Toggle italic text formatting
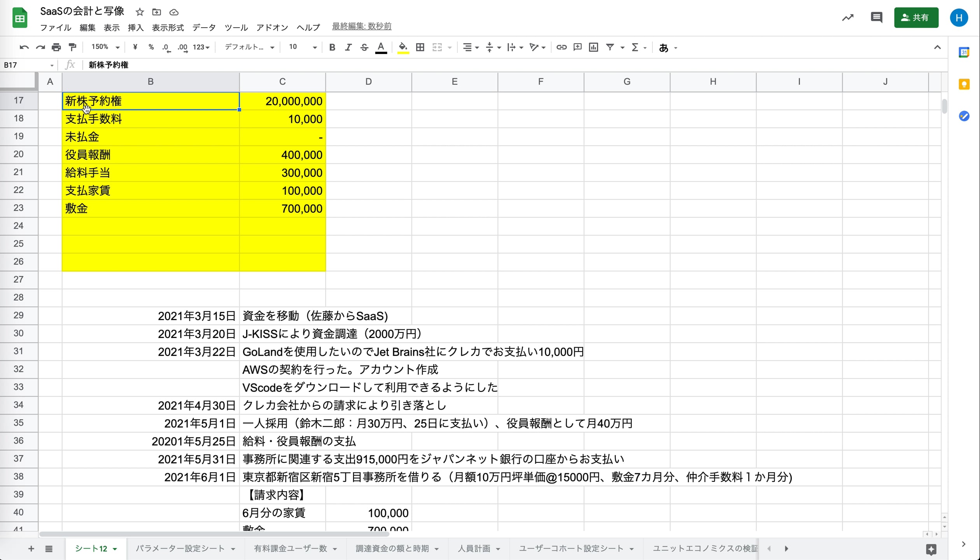This screenshot has width=980, height=560. 348,47
